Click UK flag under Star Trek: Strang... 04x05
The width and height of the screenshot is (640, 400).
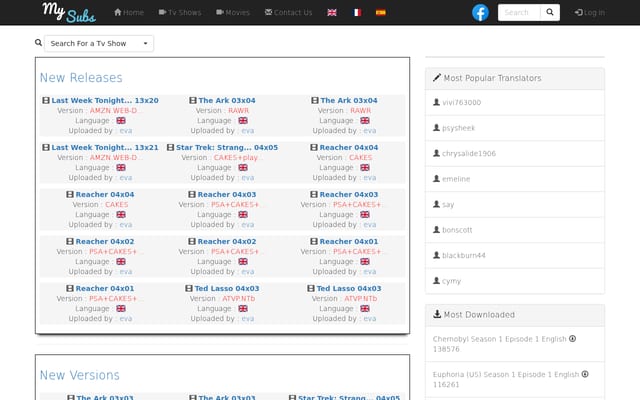click(243, 168)
